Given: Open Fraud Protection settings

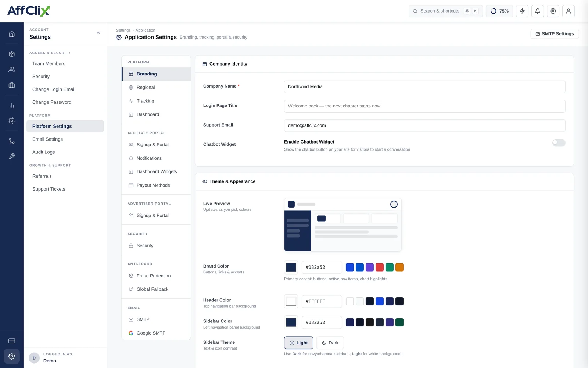Looking at the screenshot, I should pos(156,276).
